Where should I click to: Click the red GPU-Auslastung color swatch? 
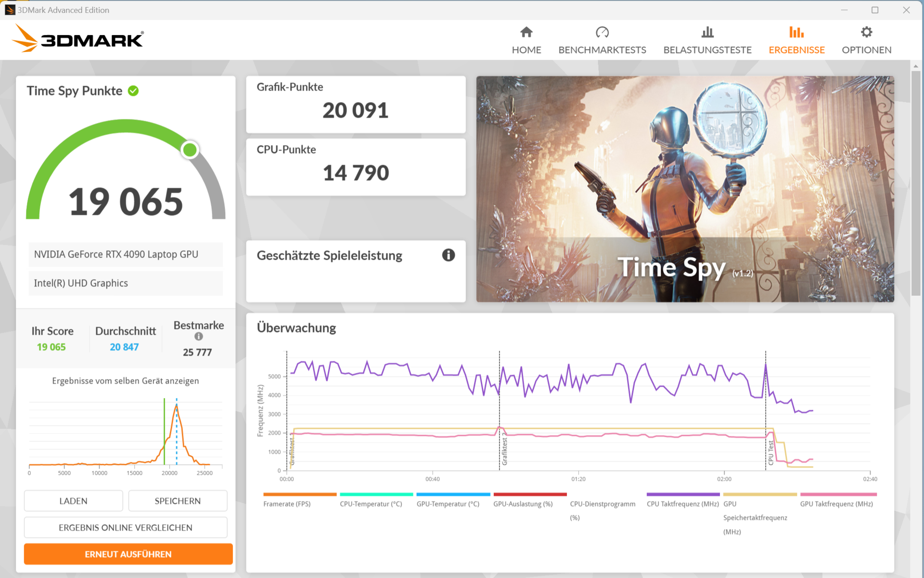coord(530,494)
